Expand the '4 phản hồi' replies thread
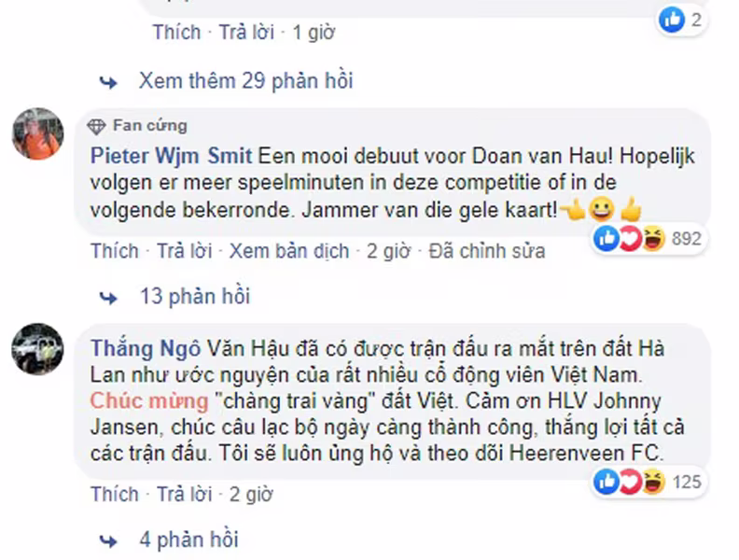The image size is (739, 560). (x=189, y=539)
